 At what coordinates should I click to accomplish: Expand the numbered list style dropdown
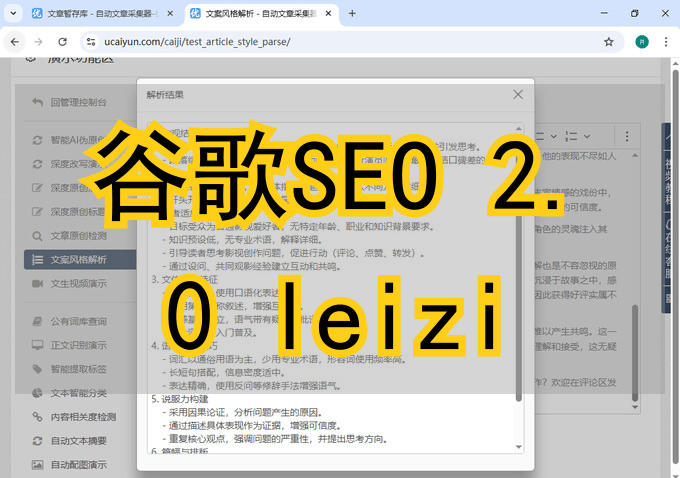tap(587, 136)
